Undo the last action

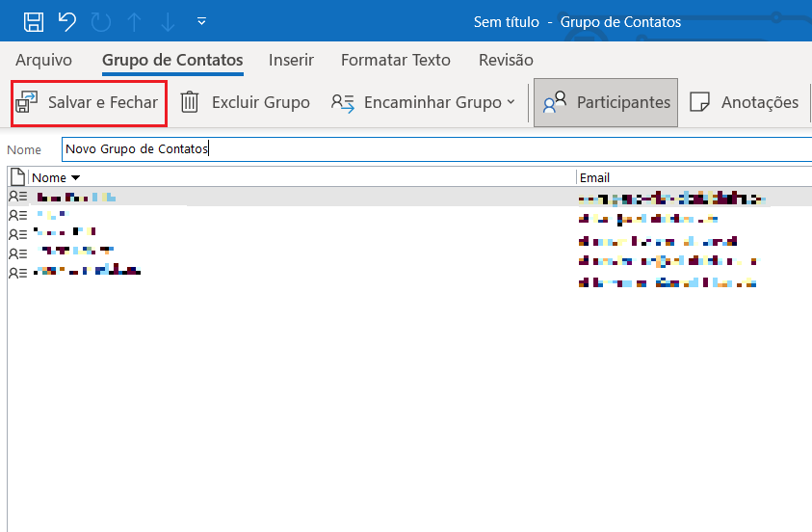tap(67, 22)
